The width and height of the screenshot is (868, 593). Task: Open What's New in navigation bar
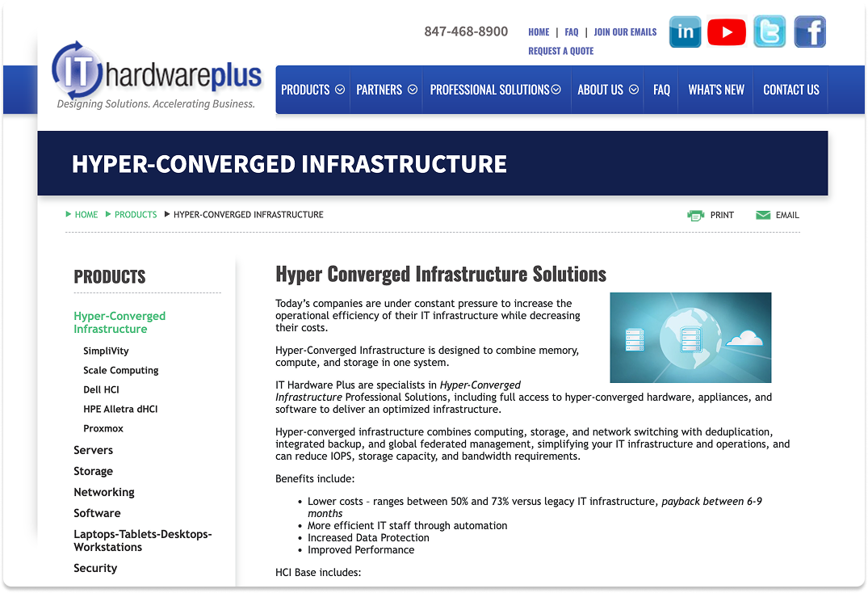point(715,90)
